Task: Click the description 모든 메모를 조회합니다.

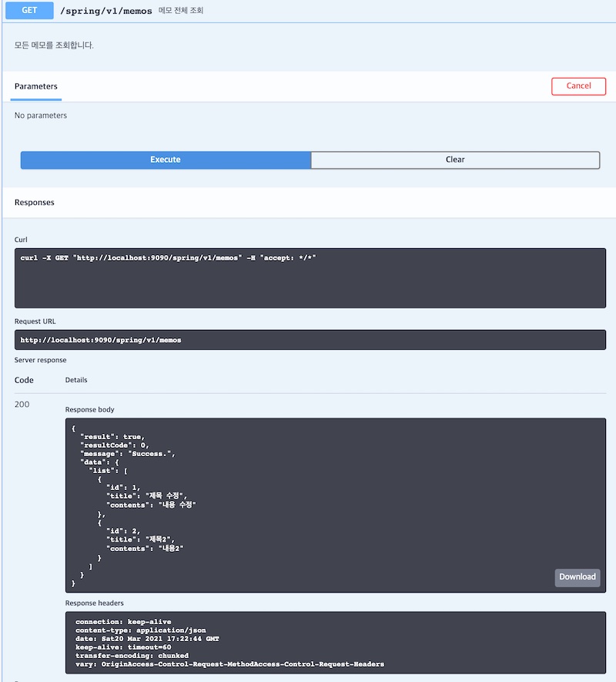Action: (x=54, y=45)
